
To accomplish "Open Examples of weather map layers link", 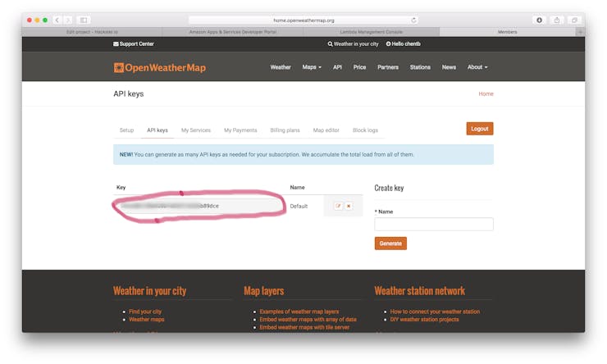I will (x=299, y=312).
